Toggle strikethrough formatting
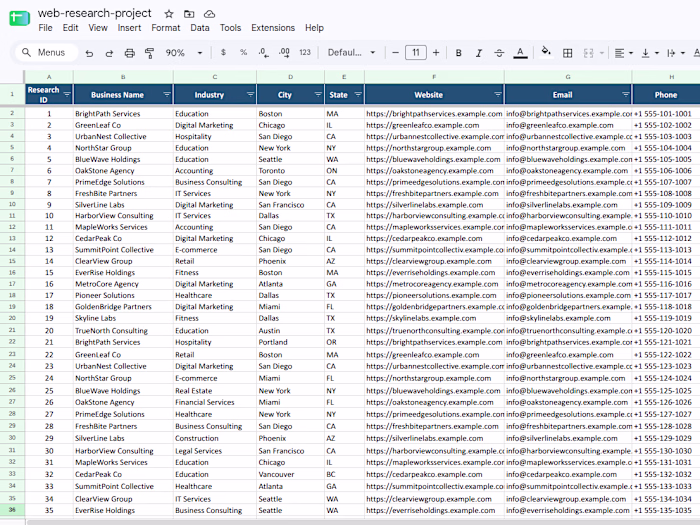 (x=499, y=53)
